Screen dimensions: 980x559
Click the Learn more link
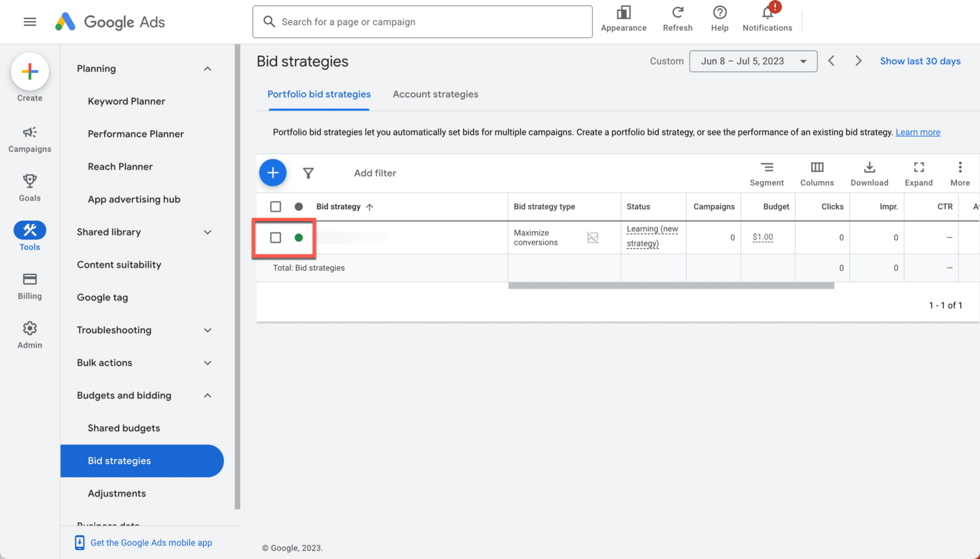[918, 132]
